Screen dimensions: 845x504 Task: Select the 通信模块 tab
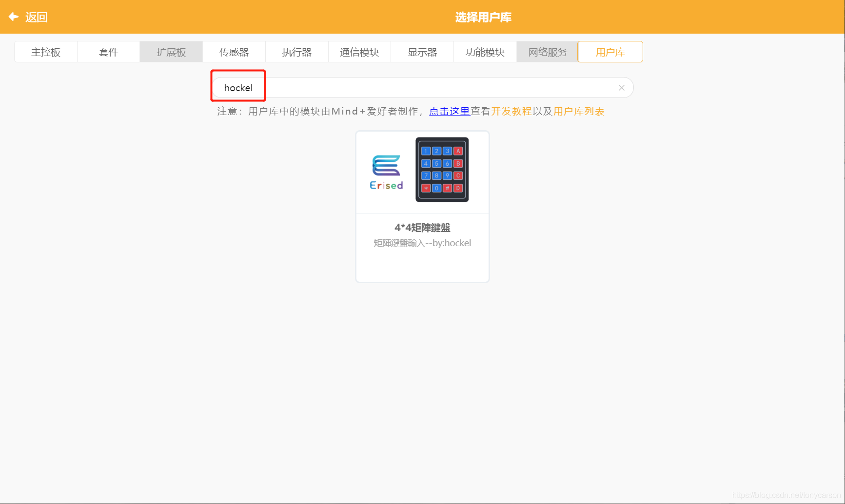click(x=359, y=52)
